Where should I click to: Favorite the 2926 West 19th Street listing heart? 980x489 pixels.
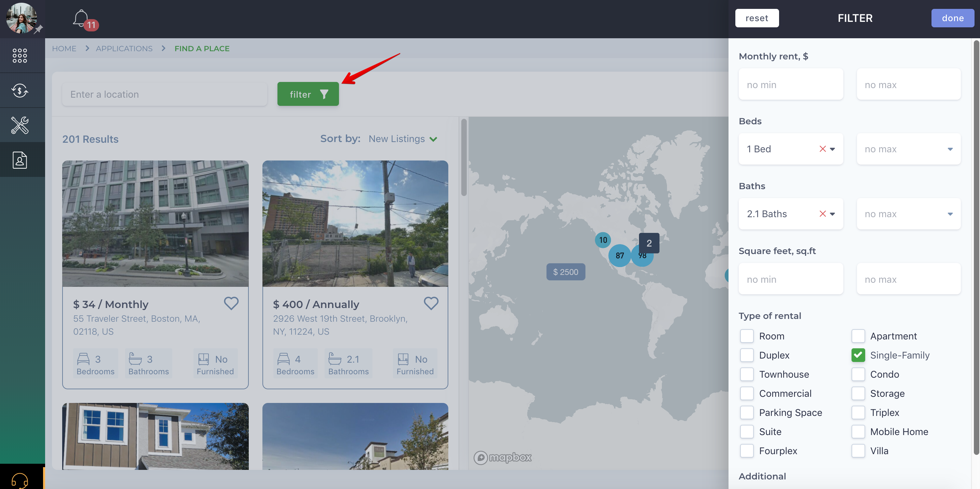pyautogui.click(x=431, y=303)
